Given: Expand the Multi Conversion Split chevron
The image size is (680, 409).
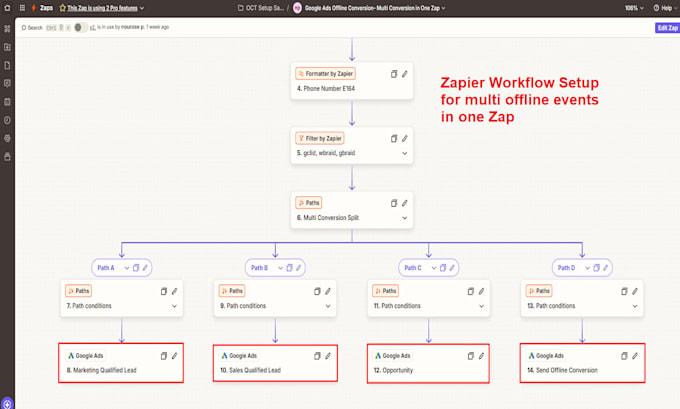Looking at the screenshot, I should (405, 218).
